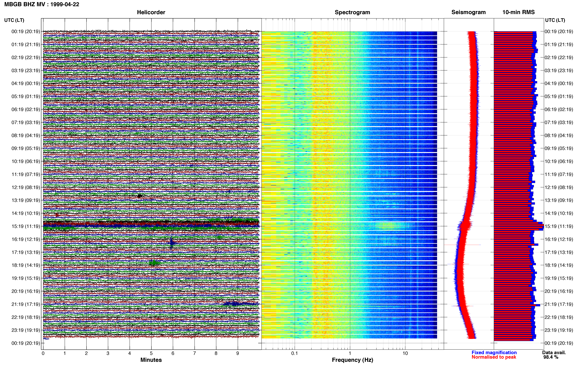Click the Seismogram panel heading
588x368 pixels.
click(x=468, y=12)
